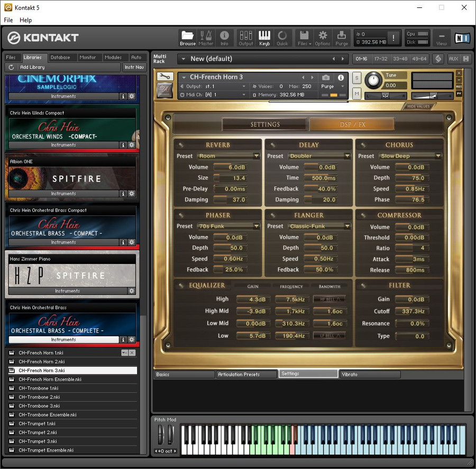The width and height of the screenshot is (476, 469).
Task: Open the Files dropdown in toolbar
Action: click(304, 38)
